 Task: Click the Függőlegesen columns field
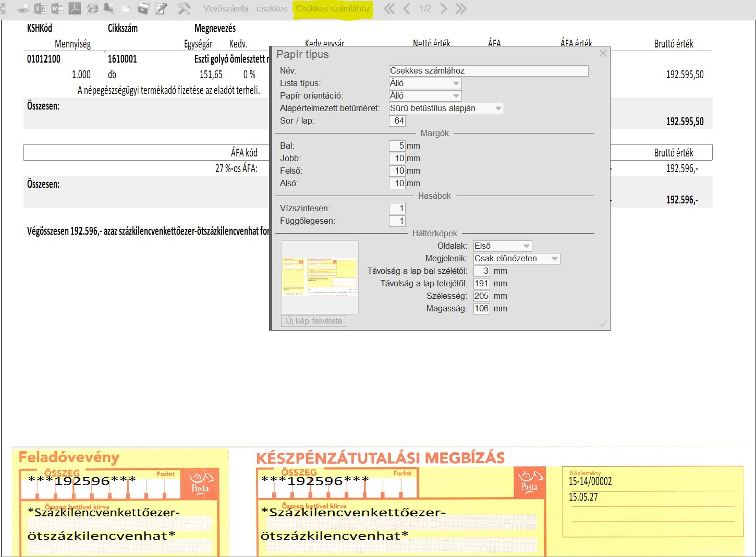click(x=397, y=221)
